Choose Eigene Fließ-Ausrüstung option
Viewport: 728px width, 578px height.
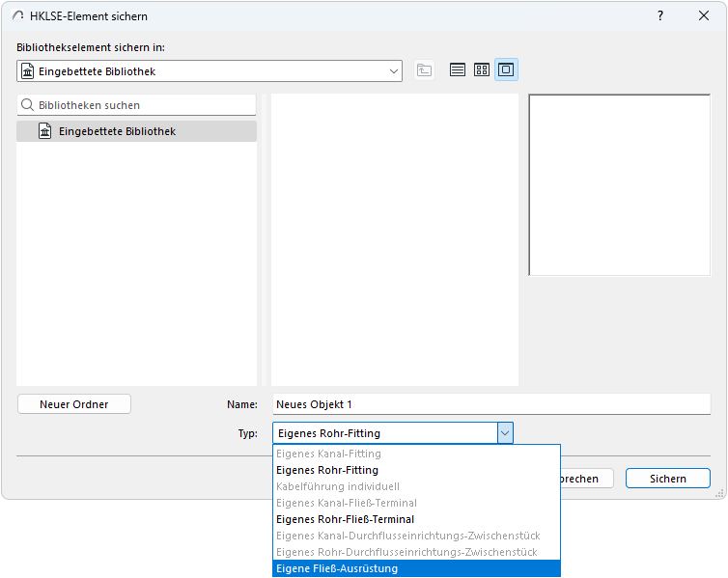pos(416,568)
